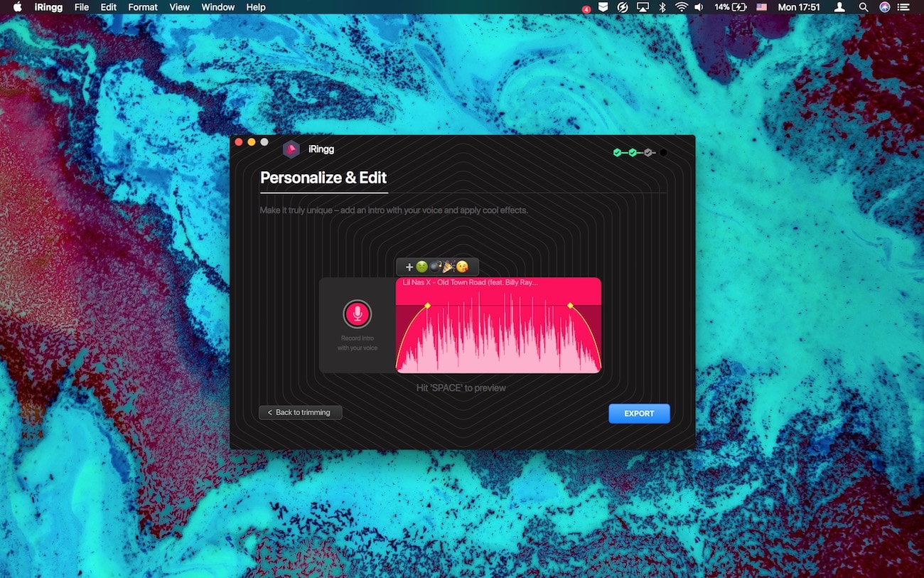Click the user account menu bar icon
This screenshot has height=578, width=924.
tap(839, 7)
